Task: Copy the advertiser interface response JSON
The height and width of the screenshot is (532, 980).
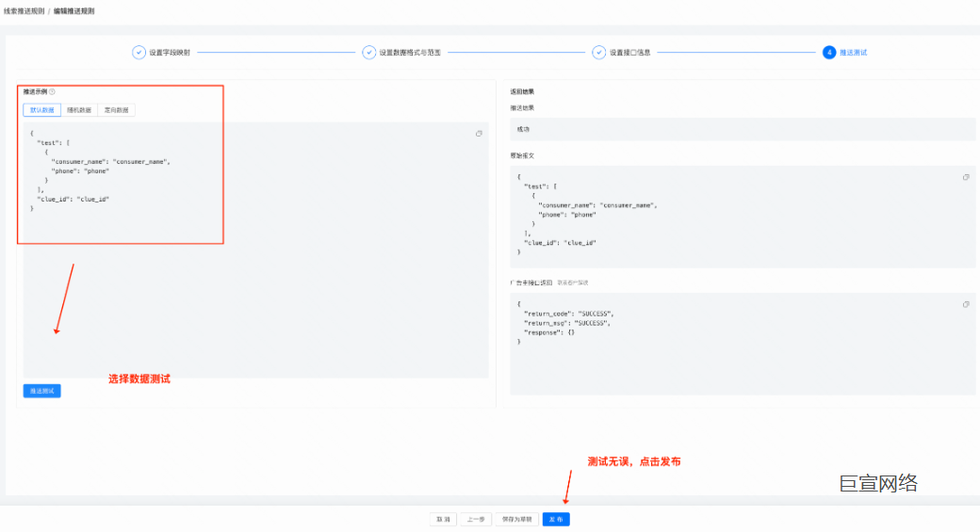Action: pyautogui.click(x=966, y=304)
